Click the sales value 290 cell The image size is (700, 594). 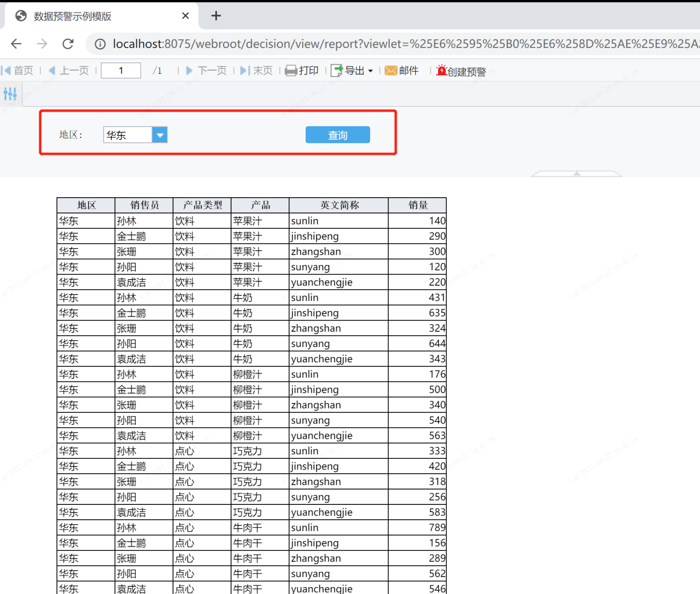(x=418, y=236)
